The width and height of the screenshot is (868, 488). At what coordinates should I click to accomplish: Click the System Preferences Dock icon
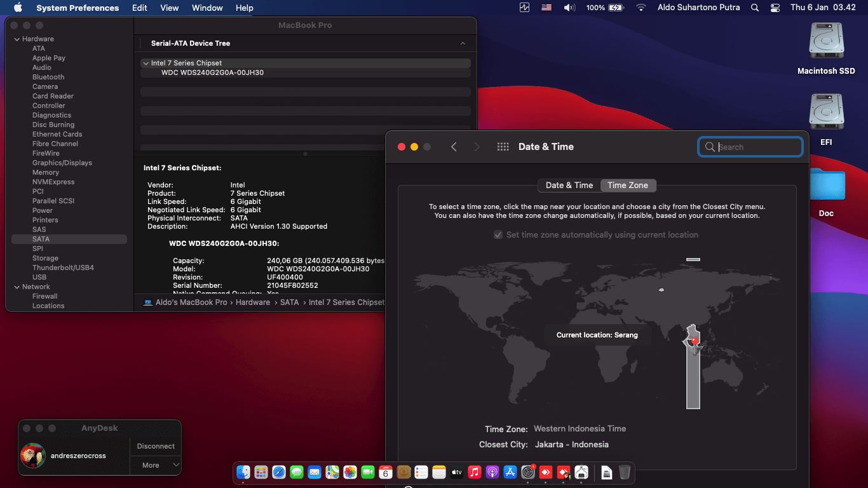pos(528,472)
